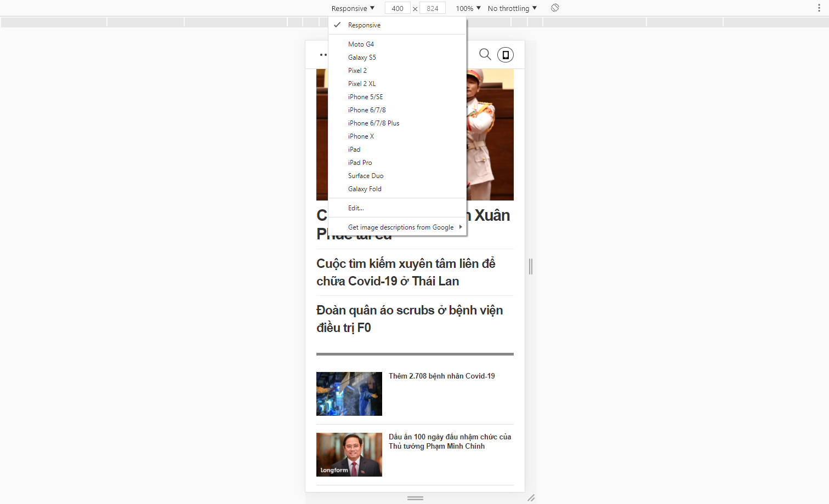829x504 pixels.
Task: Click the search magnifier icon on page
Action: click(x=485, y=54)
